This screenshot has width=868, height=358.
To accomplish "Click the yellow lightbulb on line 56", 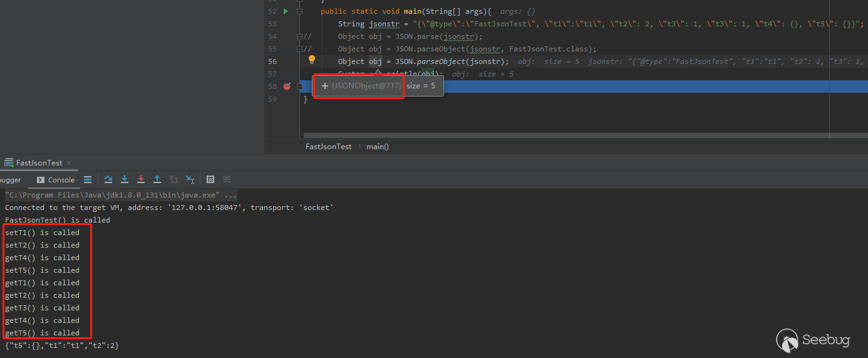I will (311, 60).
